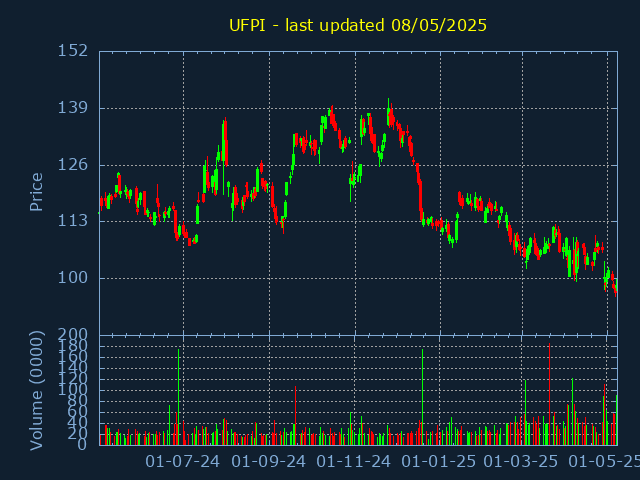Click the price axis label 100
640x480 pixels.
pyautogui.click(x=73, y=278)
